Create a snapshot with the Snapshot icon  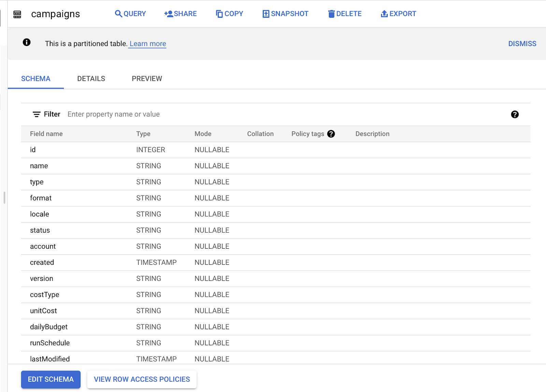tap(265, 14)
